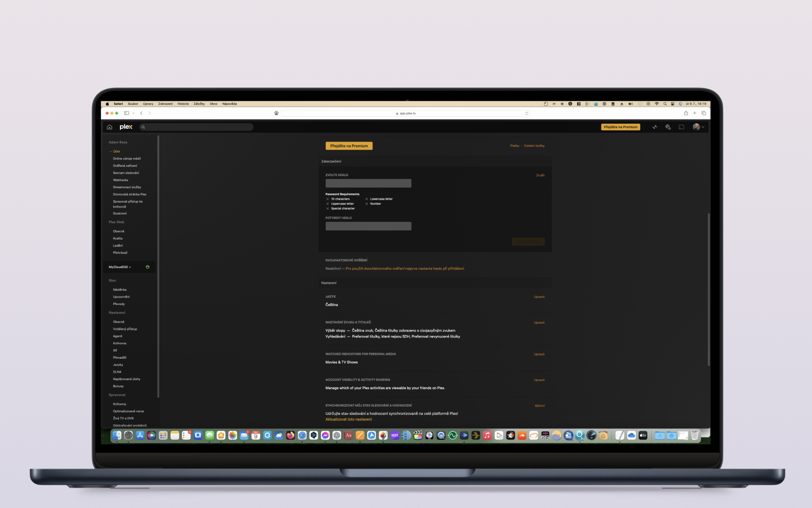The image size is (812, 508).
Task: Edit language with Upravit next to Jazyk
Action: (x=539, y=297)
